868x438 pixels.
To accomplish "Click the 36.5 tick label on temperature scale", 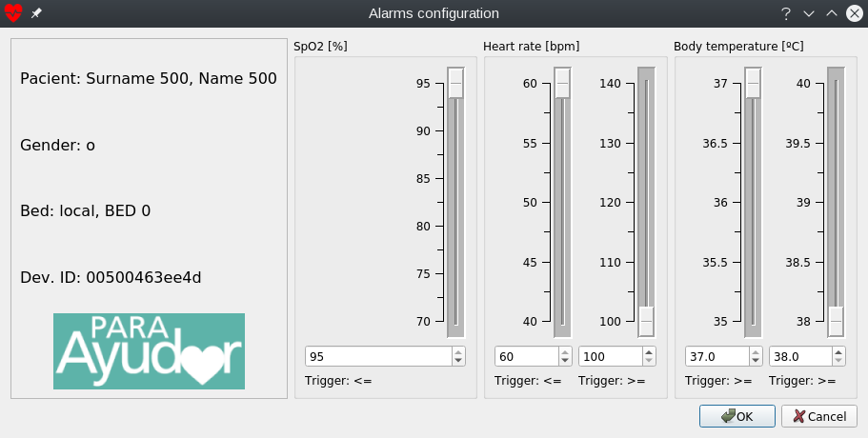I will pyautogui.click(x=715, y=143).
